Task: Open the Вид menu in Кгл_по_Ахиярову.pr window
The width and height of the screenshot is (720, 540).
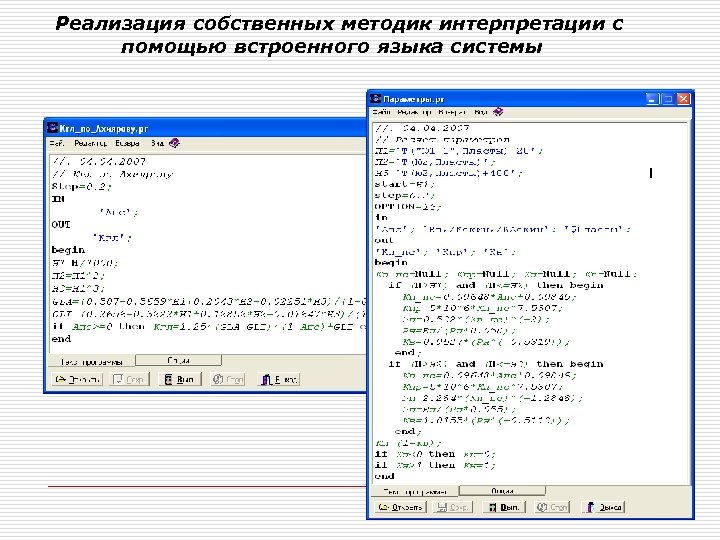Action: [157, 143]
